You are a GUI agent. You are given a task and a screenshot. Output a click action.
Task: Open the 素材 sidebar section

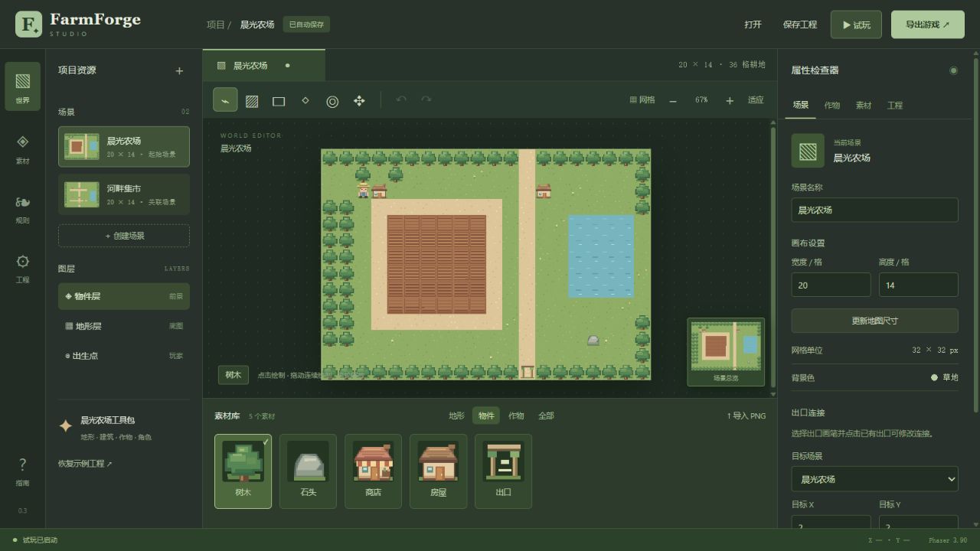[x=22, y=149]
